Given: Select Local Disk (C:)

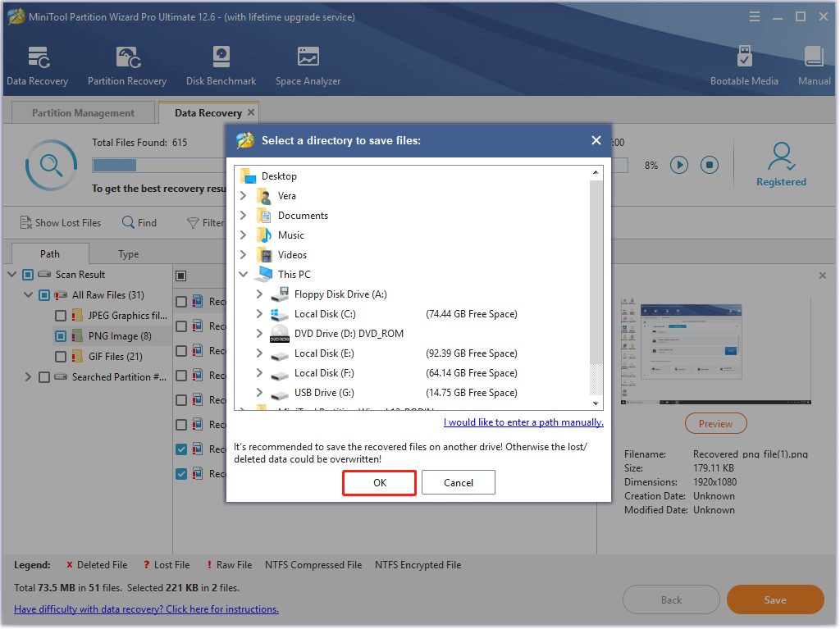Looking at the screenshot, I should pyautogui.click(x=314, y=314).
